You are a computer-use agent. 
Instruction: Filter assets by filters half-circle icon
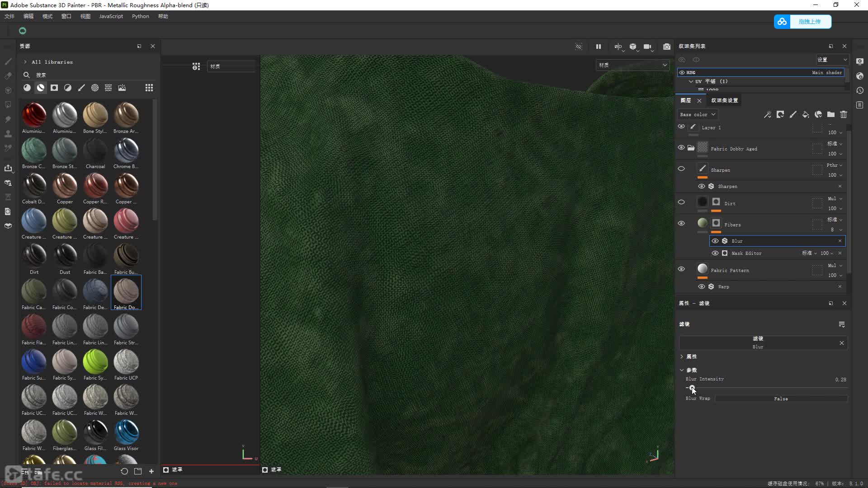coord(68,88)
